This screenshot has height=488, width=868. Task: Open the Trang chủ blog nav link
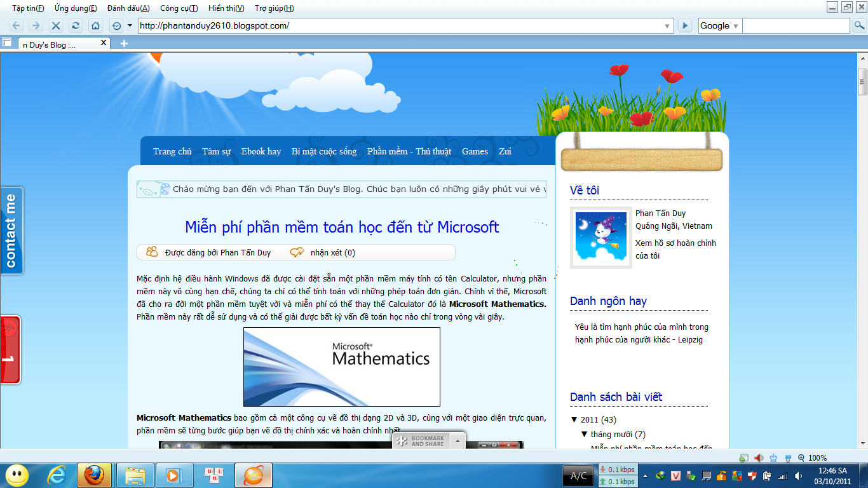pos(172,151)
